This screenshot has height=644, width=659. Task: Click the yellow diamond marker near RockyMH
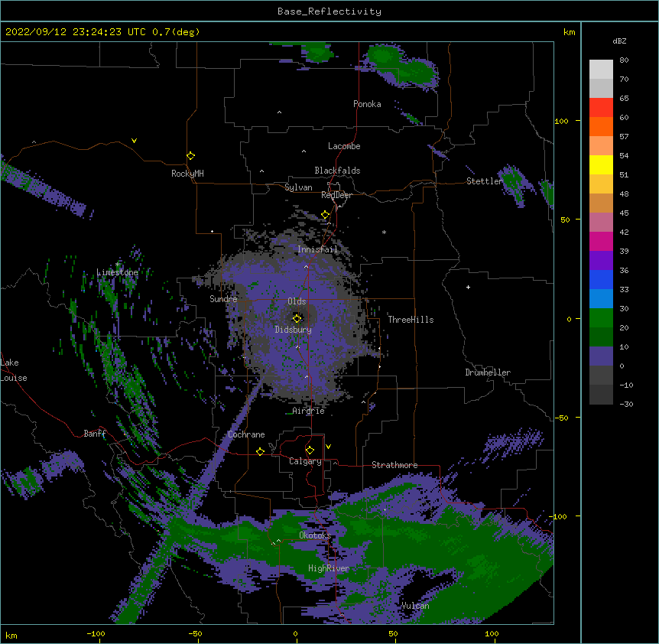point(190,156)
